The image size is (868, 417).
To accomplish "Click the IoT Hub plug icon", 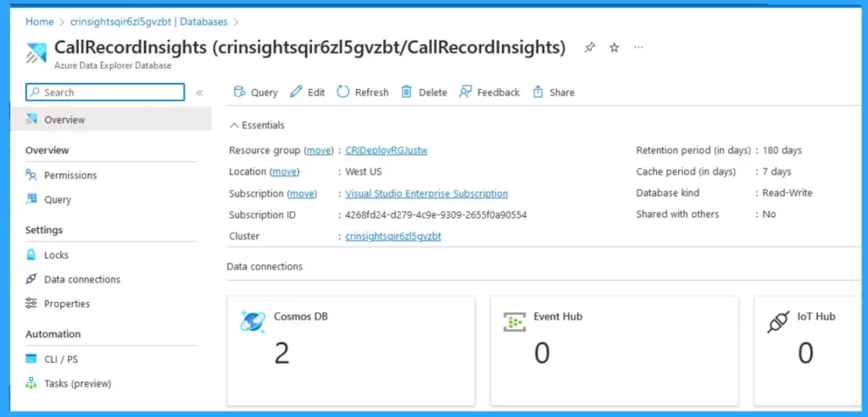I will coord(778,322).
